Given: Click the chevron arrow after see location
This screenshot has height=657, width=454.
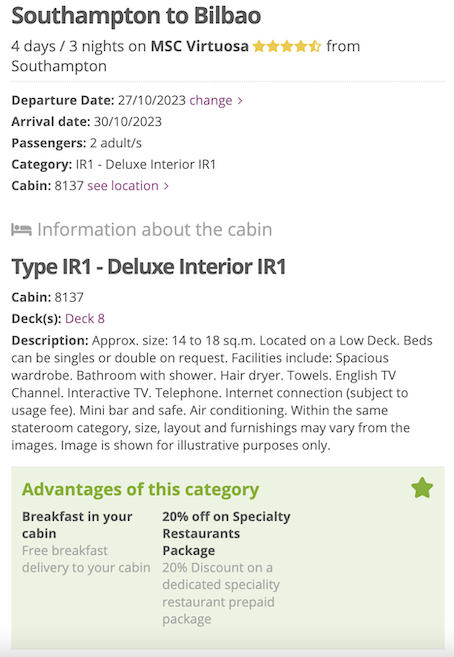Looking at the screenshot, I should click(x=166, y=186).
